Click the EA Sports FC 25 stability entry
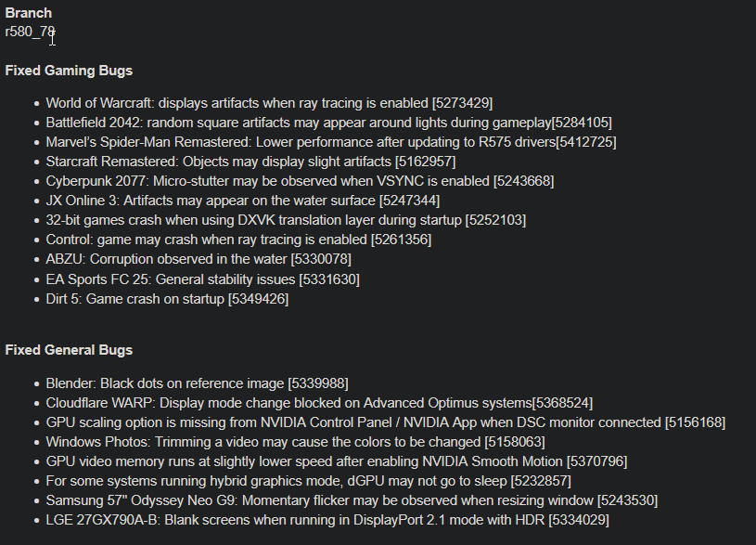756x545 pixels. point(202,279)
